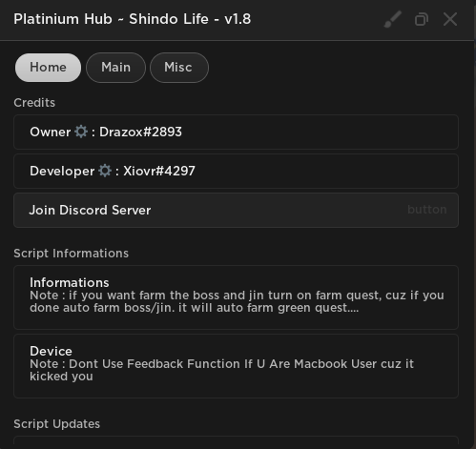Select the Owner Drazox#2893 row
Image resolution: width=476 pixels, height=449 pixels.
click(x=236, y=132)
